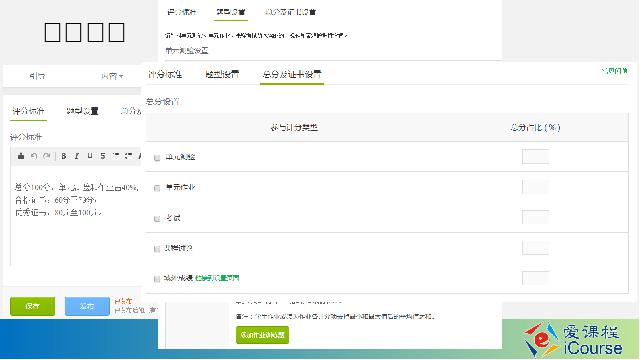
Task: Check the 单元作业 scoring type checkbox
Action: pos(157,188)
